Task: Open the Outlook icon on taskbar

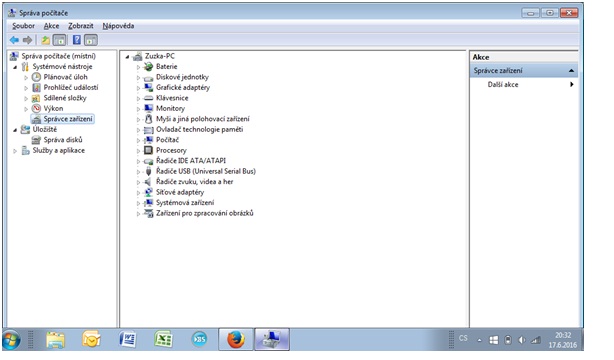Action: point(91,339)
